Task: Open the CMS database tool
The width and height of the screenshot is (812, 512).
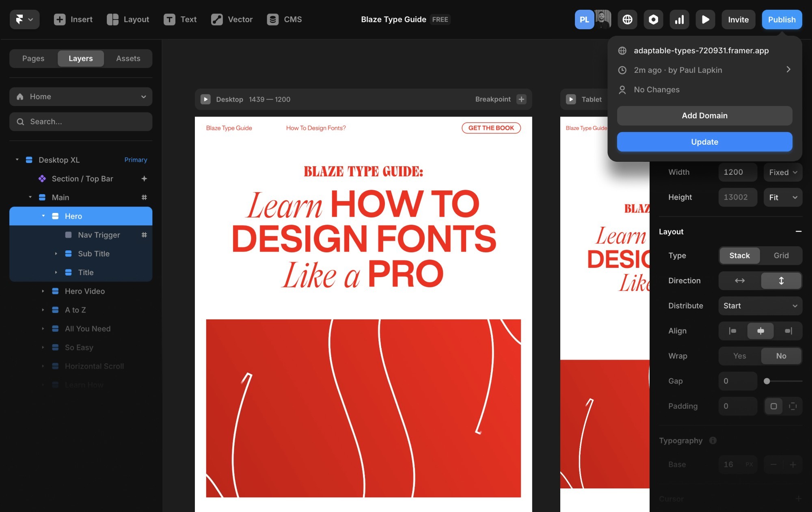Action: 284,20
